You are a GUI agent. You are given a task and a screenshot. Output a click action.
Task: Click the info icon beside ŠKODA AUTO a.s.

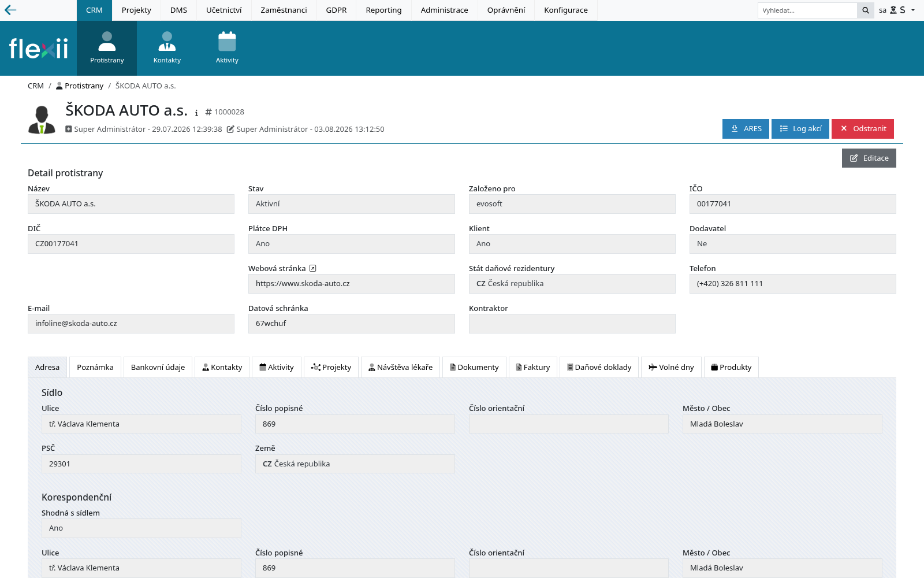196,113
